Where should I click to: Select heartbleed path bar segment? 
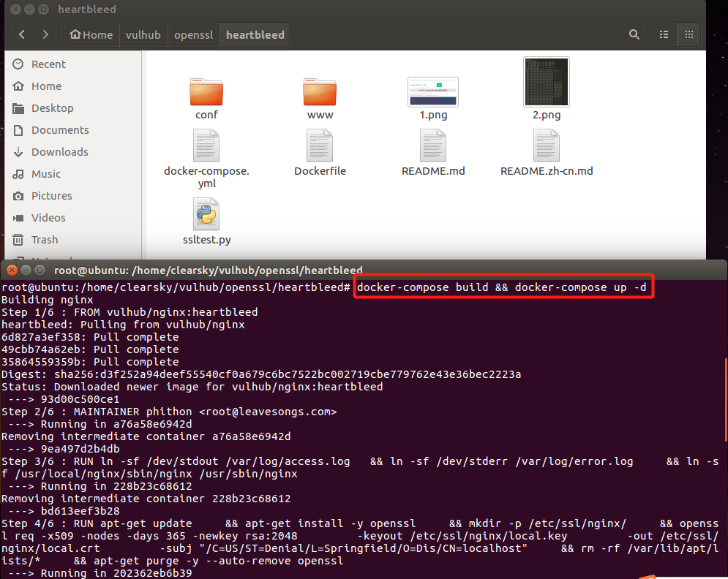pos(255,35)
